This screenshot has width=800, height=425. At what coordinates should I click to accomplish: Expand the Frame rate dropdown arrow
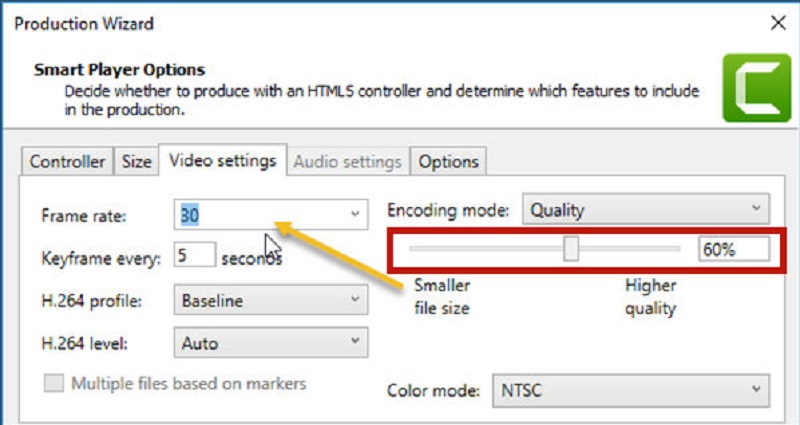tap(354, 214)
